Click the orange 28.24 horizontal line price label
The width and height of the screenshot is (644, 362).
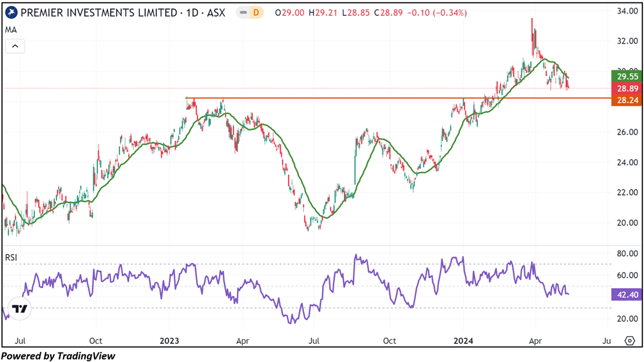point(627,100)
